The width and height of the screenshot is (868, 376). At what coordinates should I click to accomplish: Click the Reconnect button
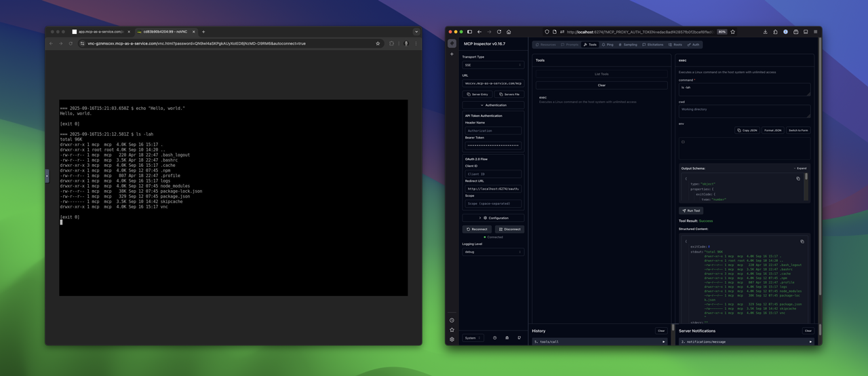477,229
